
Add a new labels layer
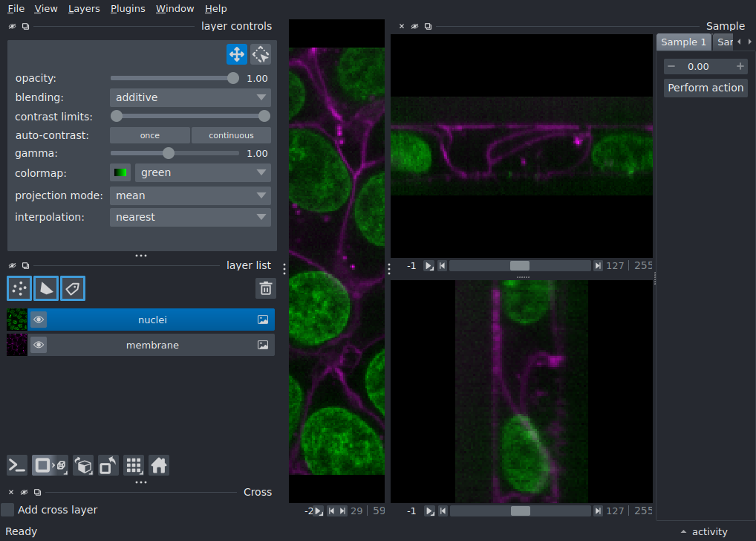(73, 288)
